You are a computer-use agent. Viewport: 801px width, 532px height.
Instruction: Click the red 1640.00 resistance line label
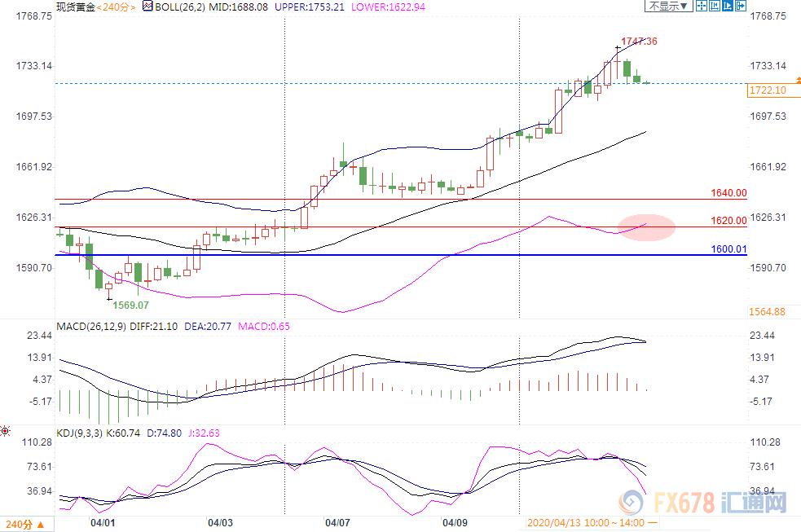point(729,193)
